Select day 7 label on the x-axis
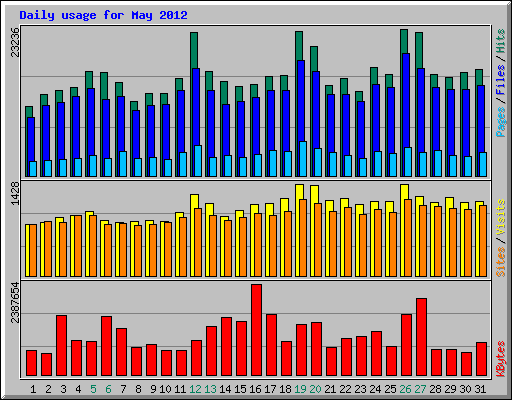The width and height of the screenshot is (512, 400). 123,389
